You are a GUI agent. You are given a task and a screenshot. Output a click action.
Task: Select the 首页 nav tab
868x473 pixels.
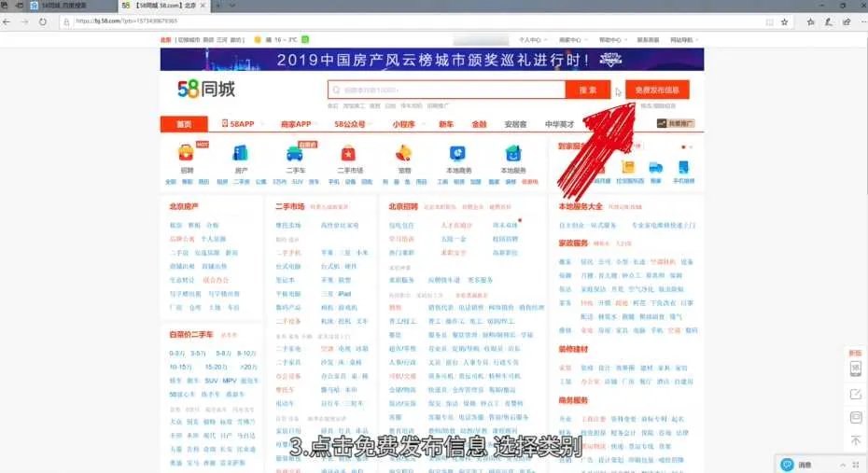184,124
